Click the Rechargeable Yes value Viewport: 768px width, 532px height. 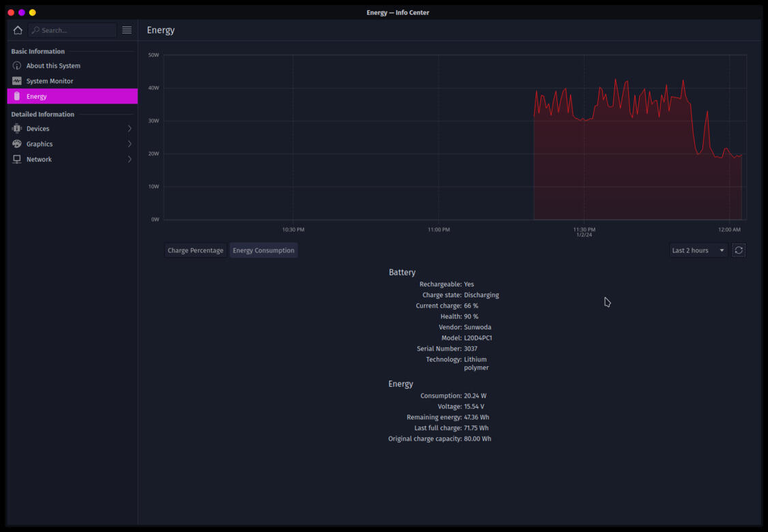pyautogui.click(x=469, y=284)
